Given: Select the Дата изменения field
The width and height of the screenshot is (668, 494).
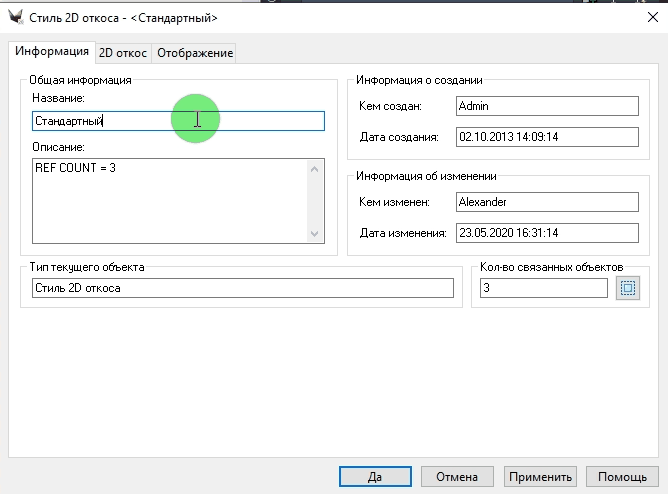Looking at the screenshot, I should click(545, 233).
